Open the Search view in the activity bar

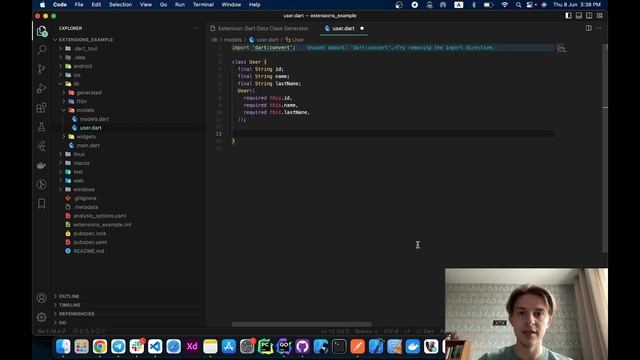point(42,50)
